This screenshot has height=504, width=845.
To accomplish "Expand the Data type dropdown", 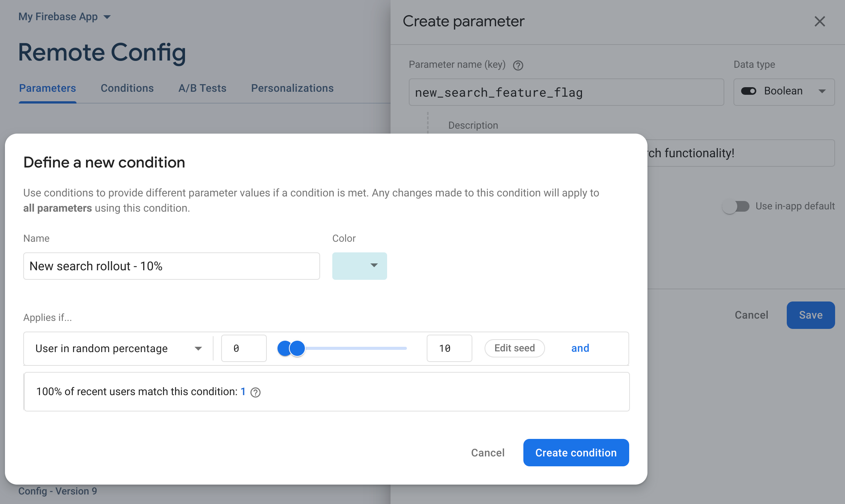I will (x=823, y=91).
